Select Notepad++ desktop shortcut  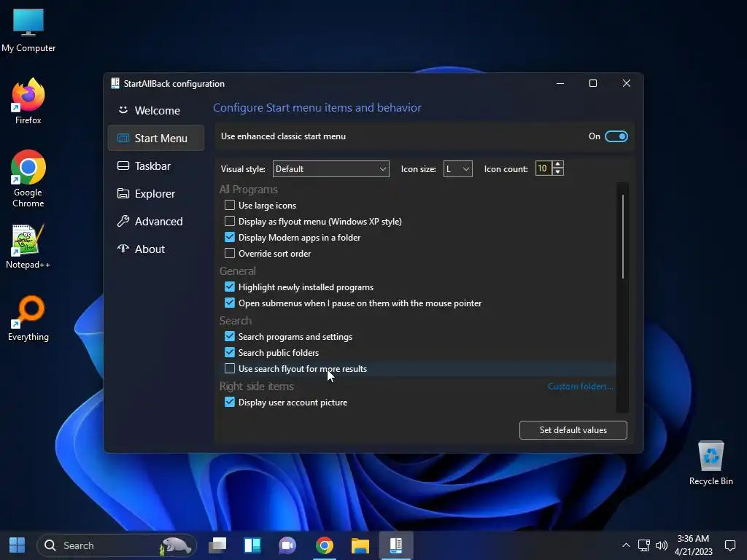point(28,246)
